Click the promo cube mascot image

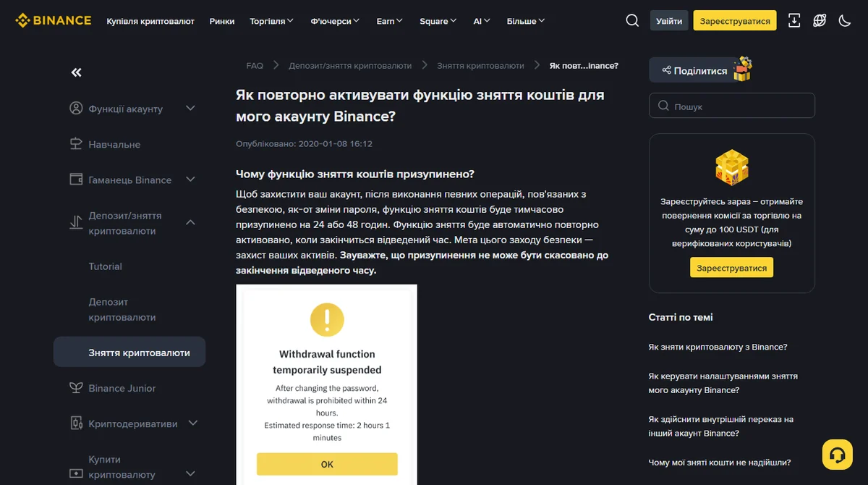click(731, 168)
